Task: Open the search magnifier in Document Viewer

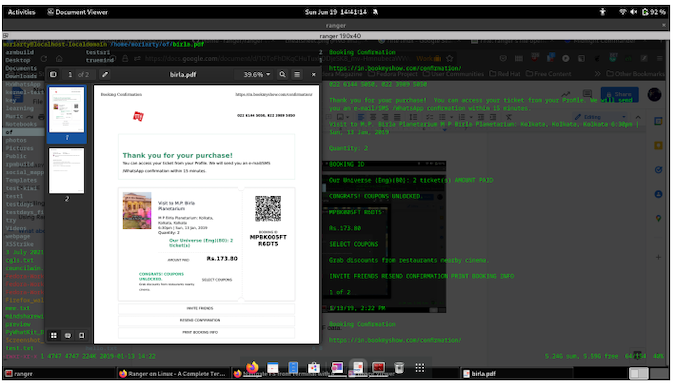Action: tap(282, 74)
